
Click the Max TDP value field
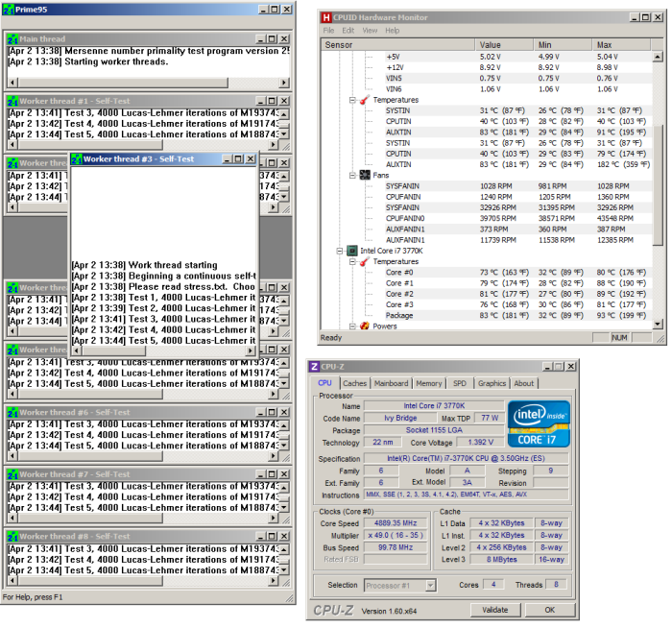tap(490, 418)
